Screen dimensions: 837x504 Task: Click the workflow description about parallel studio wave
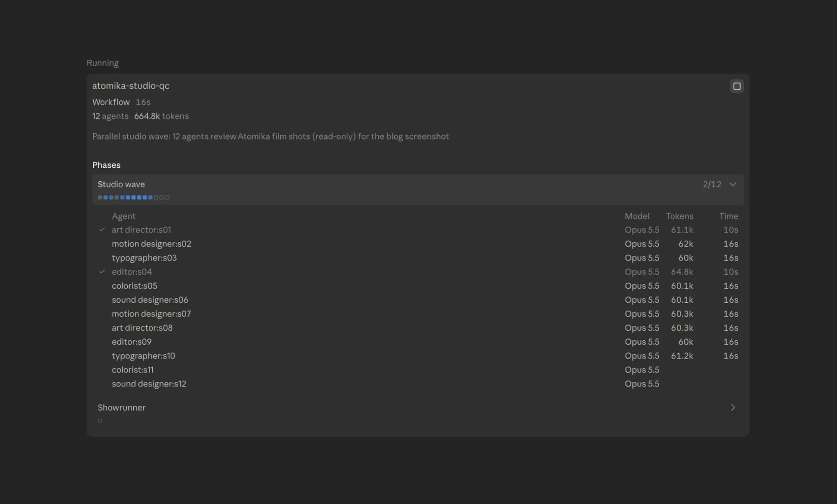coord(270,136)
